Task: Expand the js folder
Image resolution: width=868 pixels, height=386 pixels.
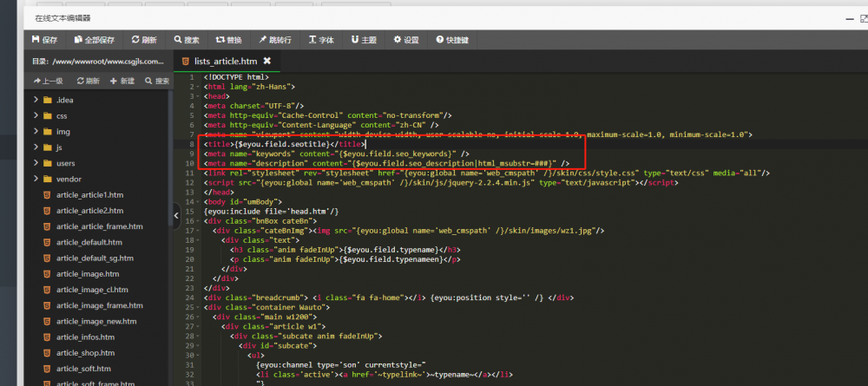Action: coord(36,147)
